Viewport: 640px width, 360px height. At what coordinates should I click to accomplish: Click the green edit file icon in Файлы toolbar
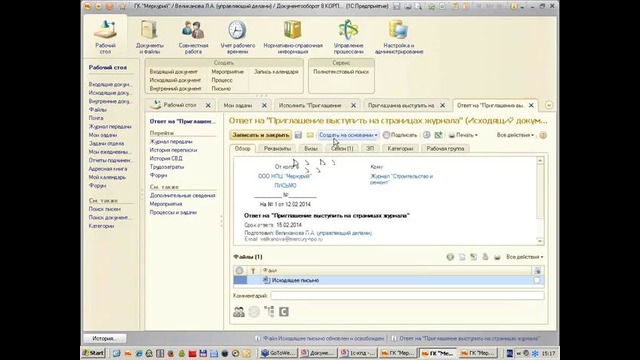point(473,257)
